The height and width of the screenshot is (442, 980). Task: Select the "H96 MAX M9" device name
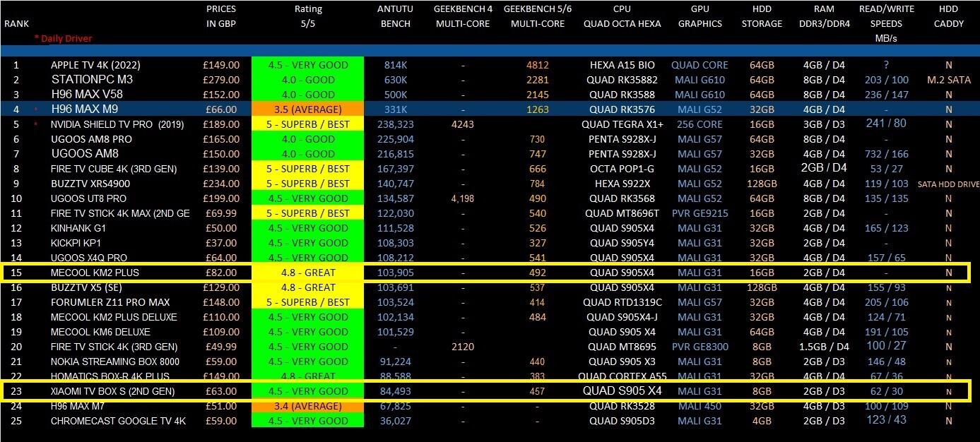tap(85, 109)
